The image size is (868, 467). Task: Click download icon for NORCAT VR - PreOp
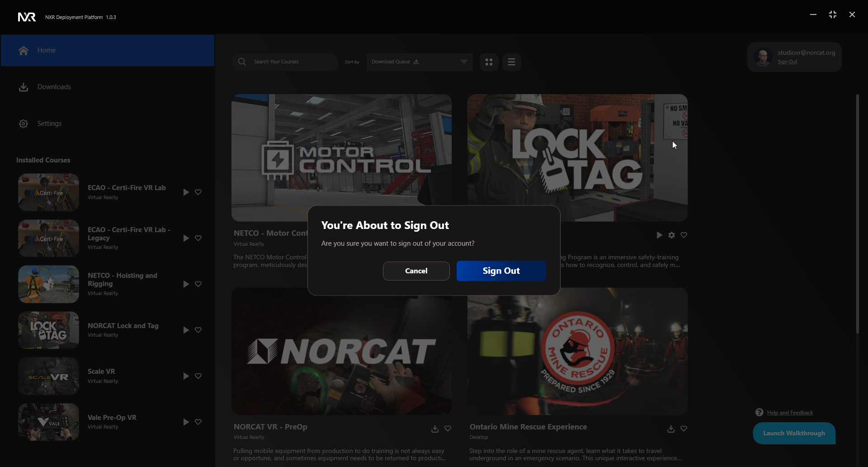[x=435, y=429]
